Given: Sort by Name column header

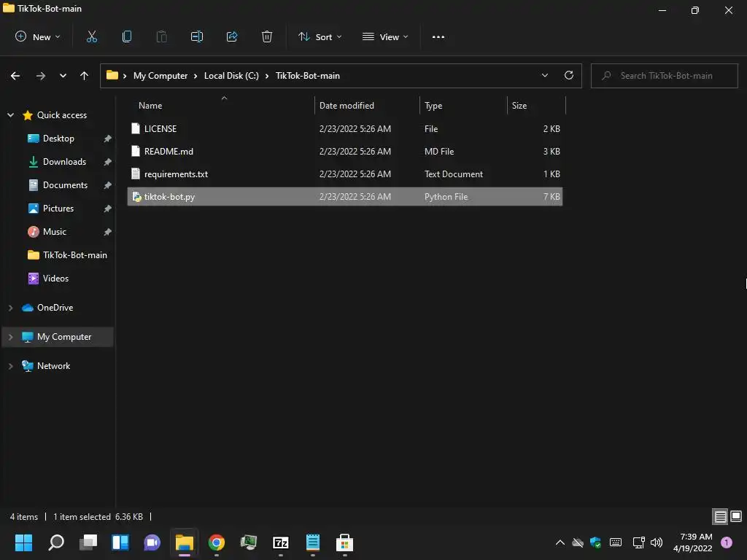Looking at the screenshot, I should (x=220, y=106).
